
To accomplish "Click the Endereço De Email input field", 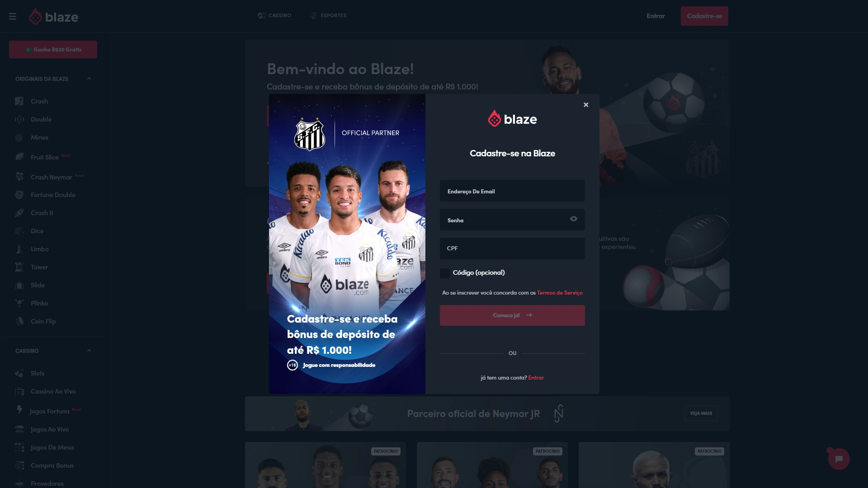I will (512, 191).
